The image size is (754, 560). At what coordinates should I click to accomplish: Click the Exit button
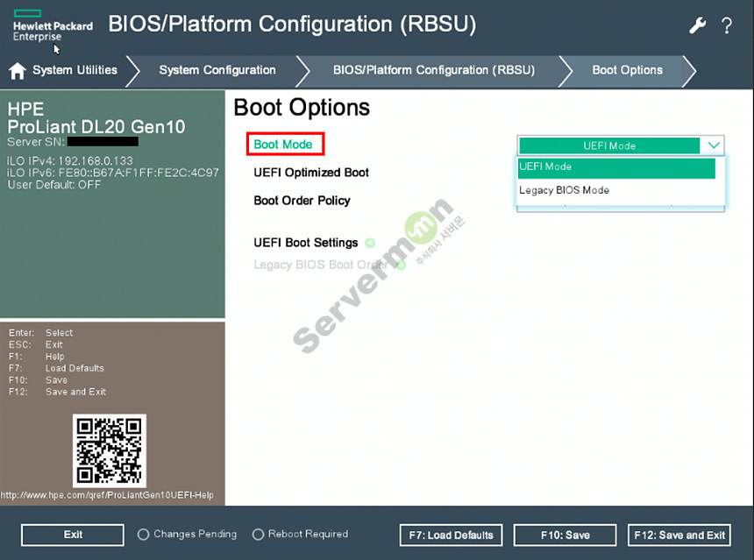73,535
